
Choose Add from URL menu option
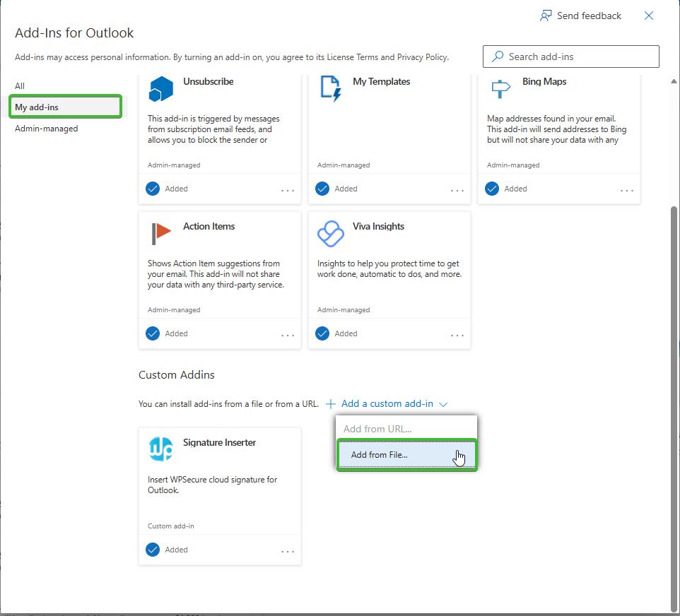377,429
